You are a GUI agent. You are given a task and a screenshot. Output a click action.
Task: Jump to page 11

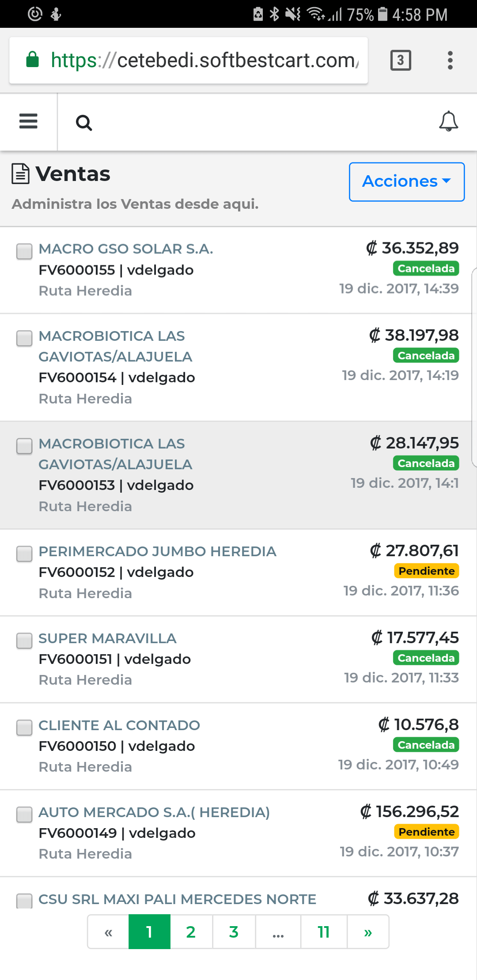coord(324,932)
